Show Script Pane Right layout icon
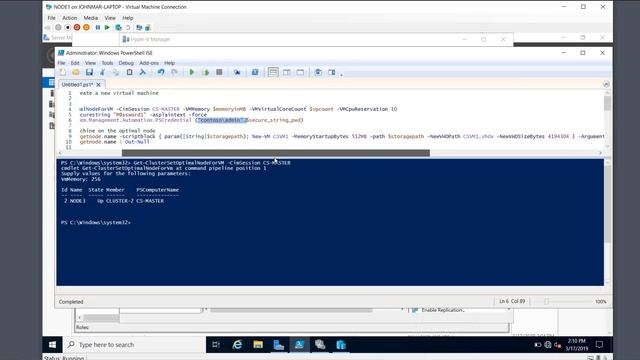The height and width of the screenshot is (360, 640). pyautogui.click(x=287, y=72)
